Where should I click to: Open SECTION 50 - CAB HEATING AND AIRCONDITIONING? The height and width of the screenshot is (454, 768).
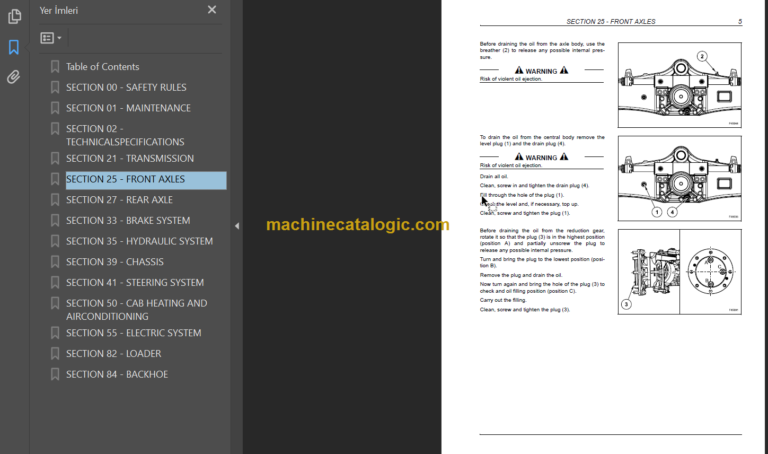click(x=137, y=310)
